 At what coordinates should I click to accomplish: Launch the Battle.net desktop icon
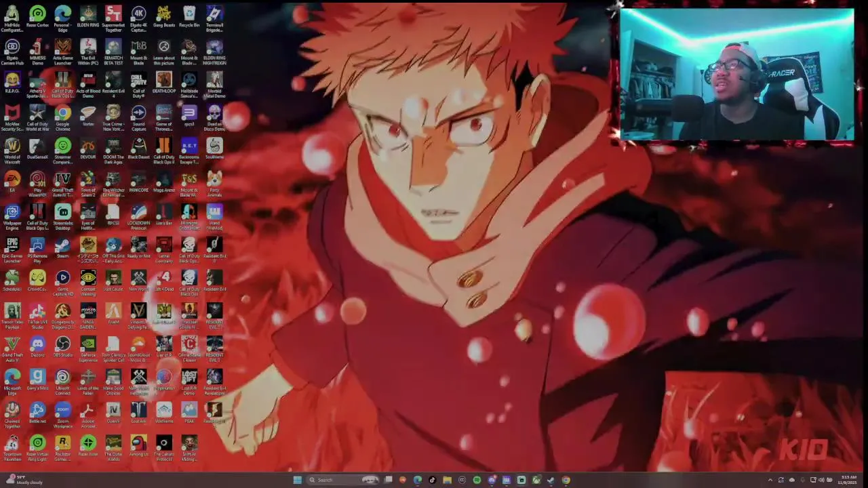coord(37,414)
